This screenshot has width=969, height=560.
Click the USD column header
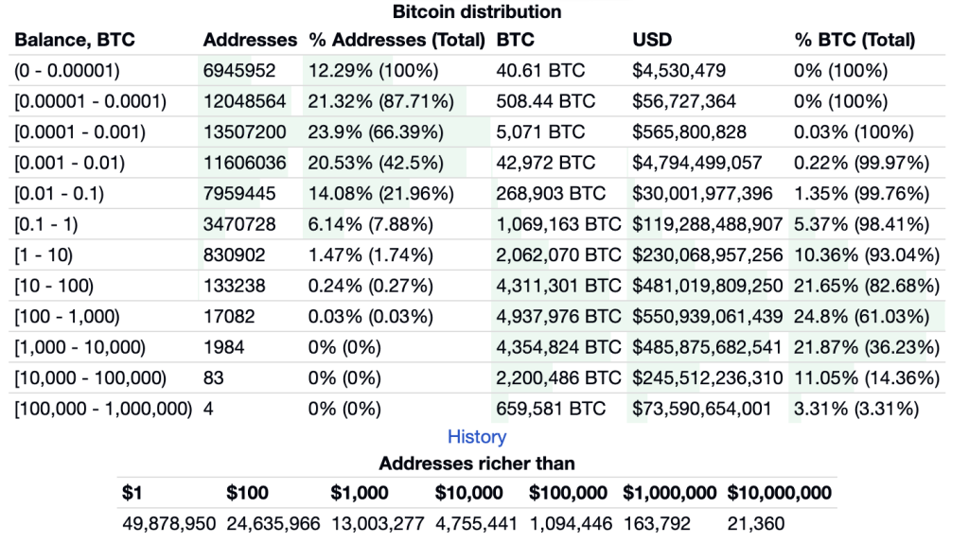tap(651, 40)
